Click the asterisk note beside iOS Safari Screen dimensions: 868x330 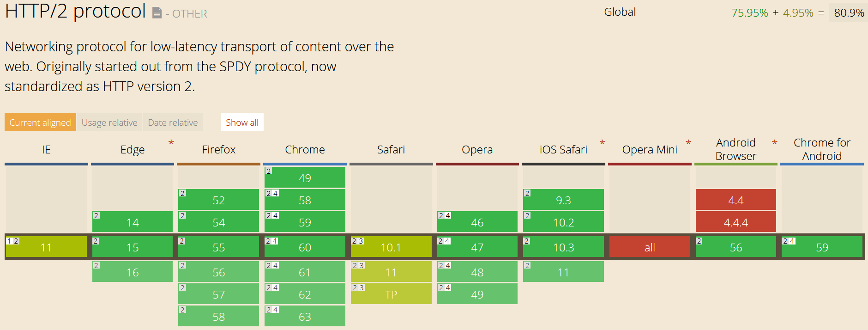pos(602,143)
